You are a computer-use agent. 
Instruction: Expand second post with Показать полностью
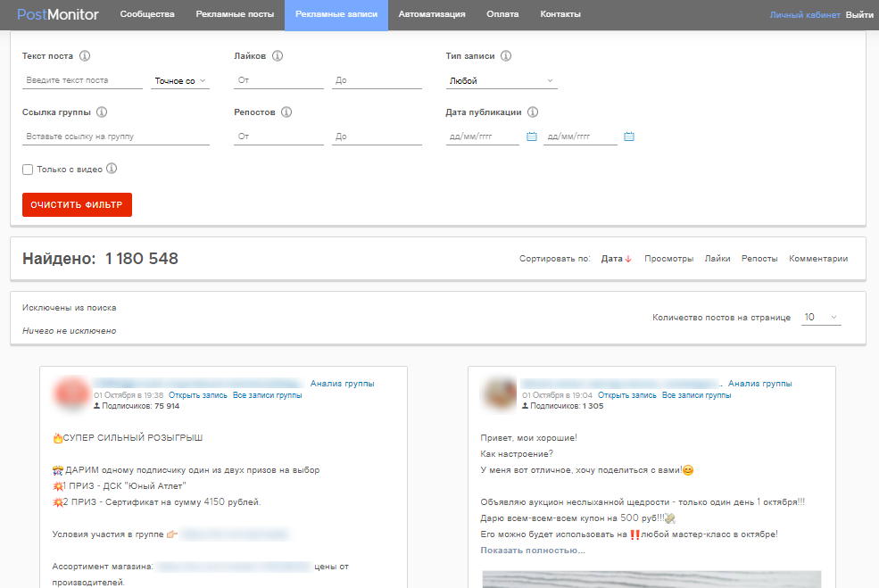coord(533,551)
